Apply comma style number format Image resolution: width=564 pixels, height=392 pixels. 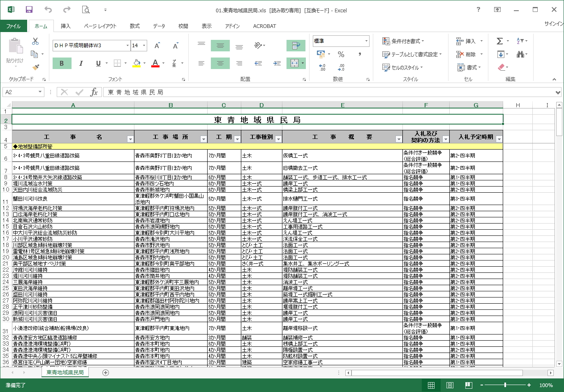360,54
